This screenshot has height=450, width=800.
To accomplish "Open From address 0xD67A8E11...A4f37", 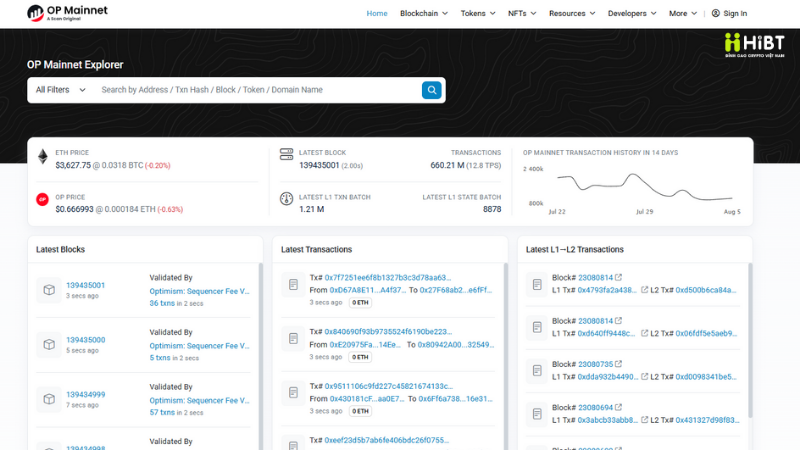I will [367, 290].
